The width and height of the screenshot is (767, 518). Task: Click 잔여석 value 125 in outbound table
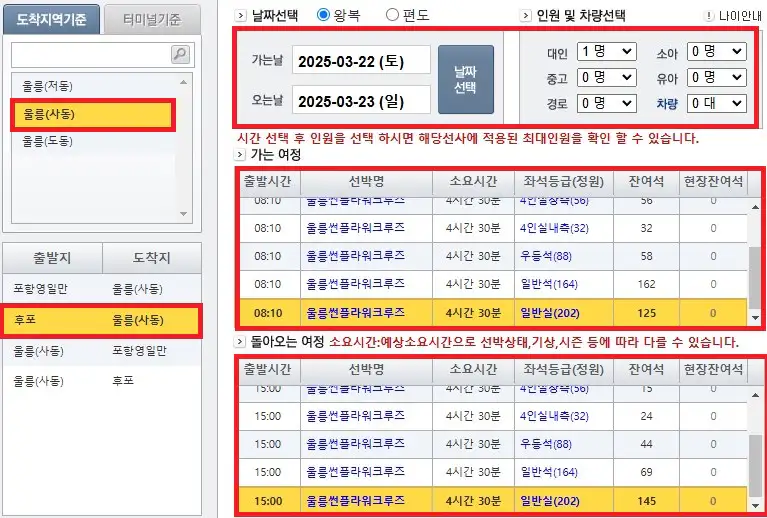[646, 313]
